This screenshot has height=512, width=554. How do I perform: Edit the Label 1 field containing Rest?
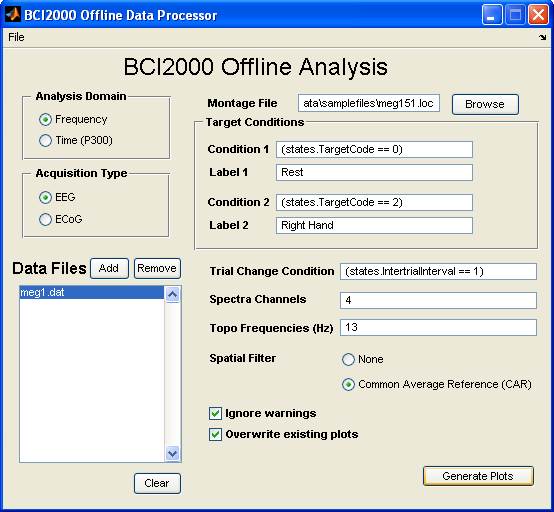374,172
